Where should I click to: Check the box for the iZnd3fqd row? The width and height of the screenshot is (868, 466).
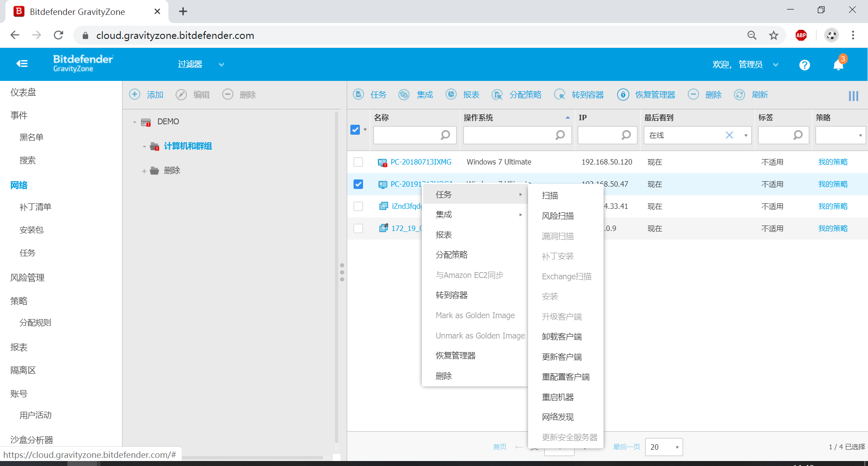tap(359, 206)
